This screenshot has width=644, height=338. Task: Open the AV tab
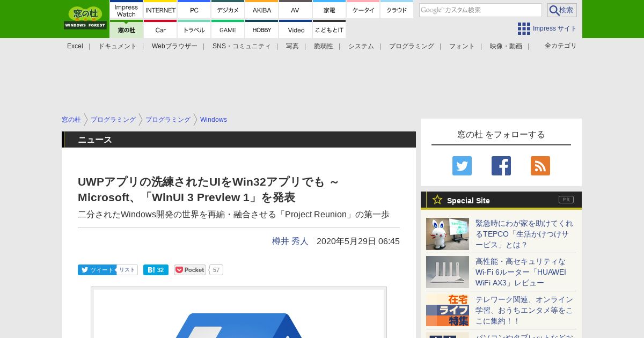[295, 10]
